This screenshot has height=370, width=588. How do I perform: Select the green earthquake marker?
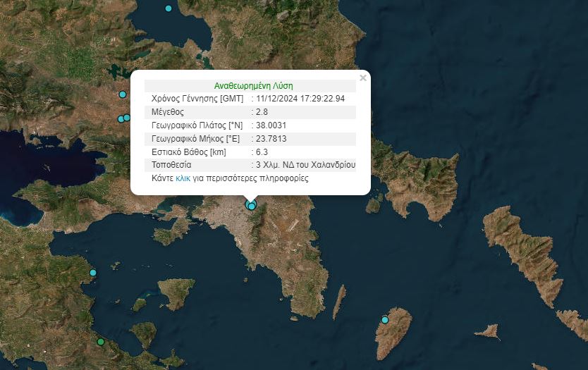tap(101, 342)
